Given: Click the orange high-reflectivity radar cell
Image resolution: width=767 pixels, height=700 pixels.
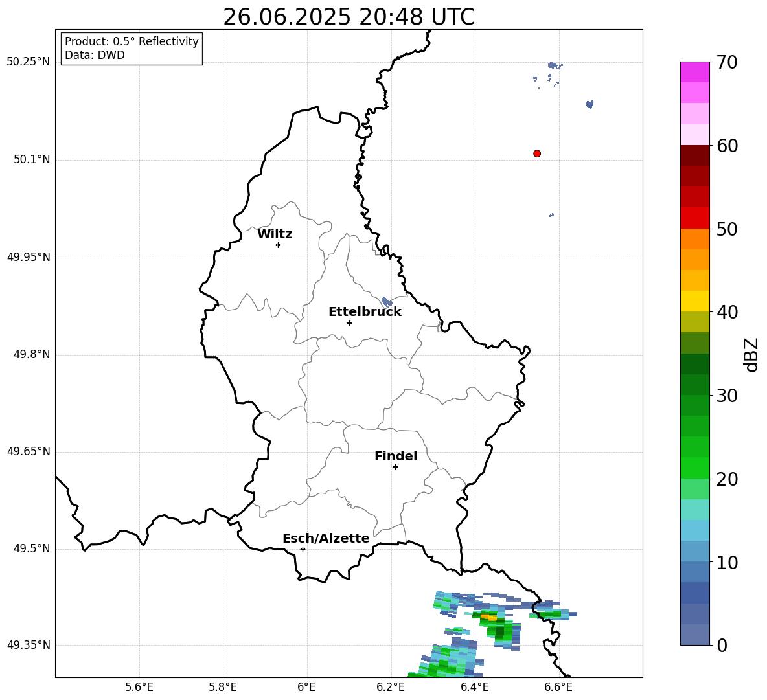Looking at the screenshot, I should pyautogui.click(x=490, y=618).
